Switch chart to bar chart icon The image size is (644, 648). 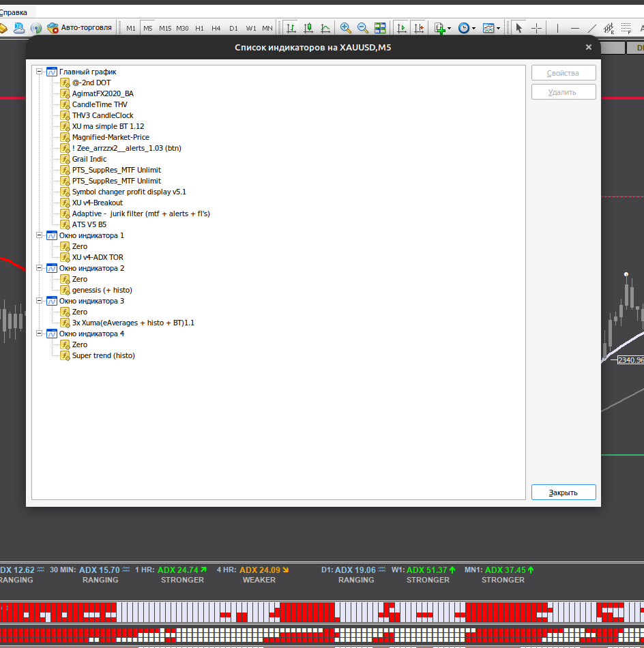pos(291,28)
